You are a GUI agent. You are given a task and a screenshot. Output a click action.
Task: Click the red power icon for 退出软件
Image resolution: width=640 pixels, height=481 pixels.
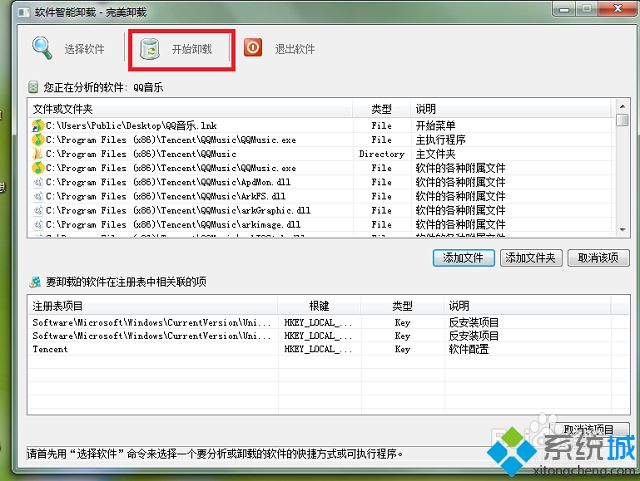click(253, 47)
